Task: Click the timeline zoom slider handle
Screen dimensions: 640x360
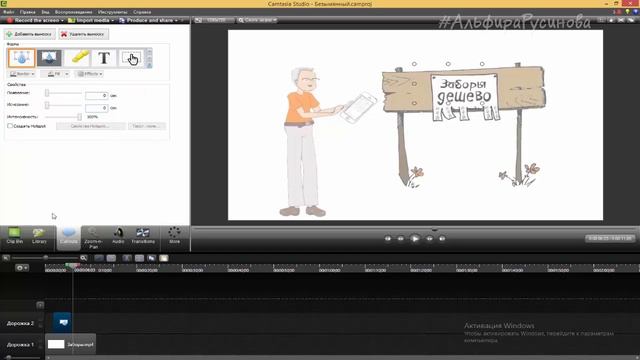Action: 46,258
